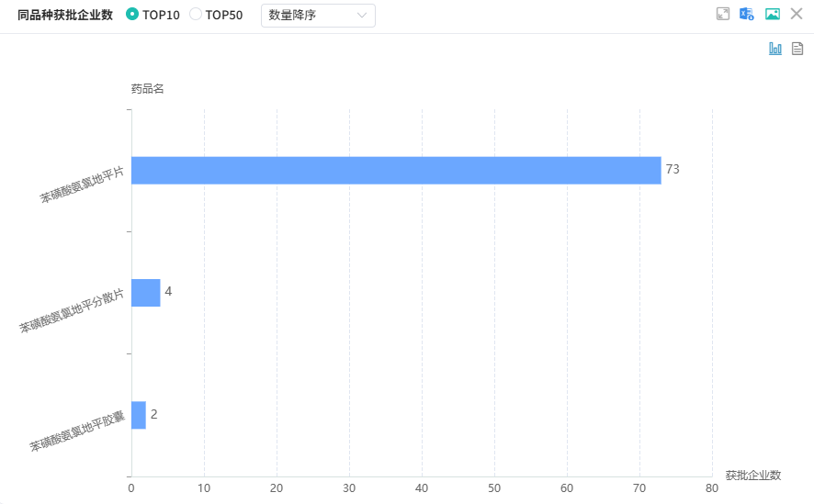Select the TOP10 radio option

point(132,15)
